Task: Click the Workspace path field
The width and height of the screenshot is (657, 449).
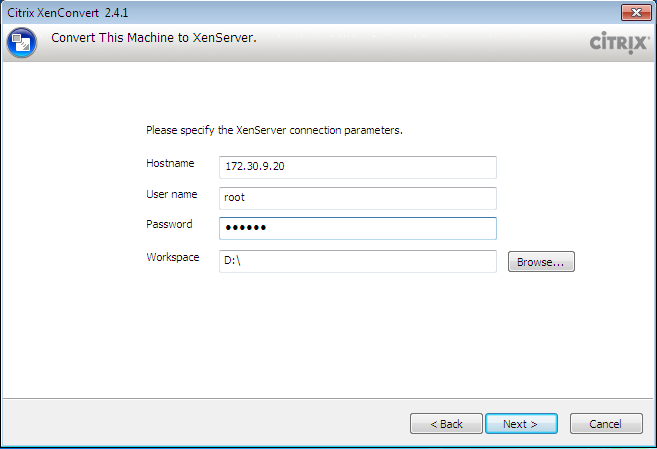Action: 357,261
